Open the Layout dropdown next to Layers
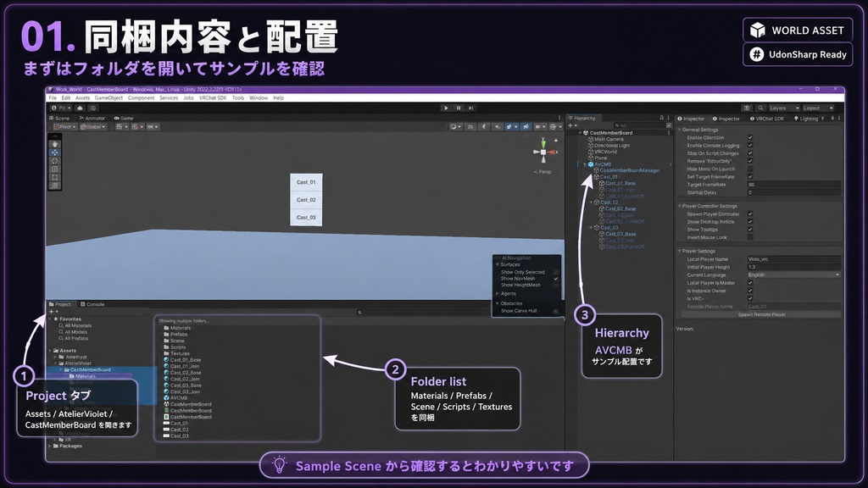 click(x=818, y=108)
